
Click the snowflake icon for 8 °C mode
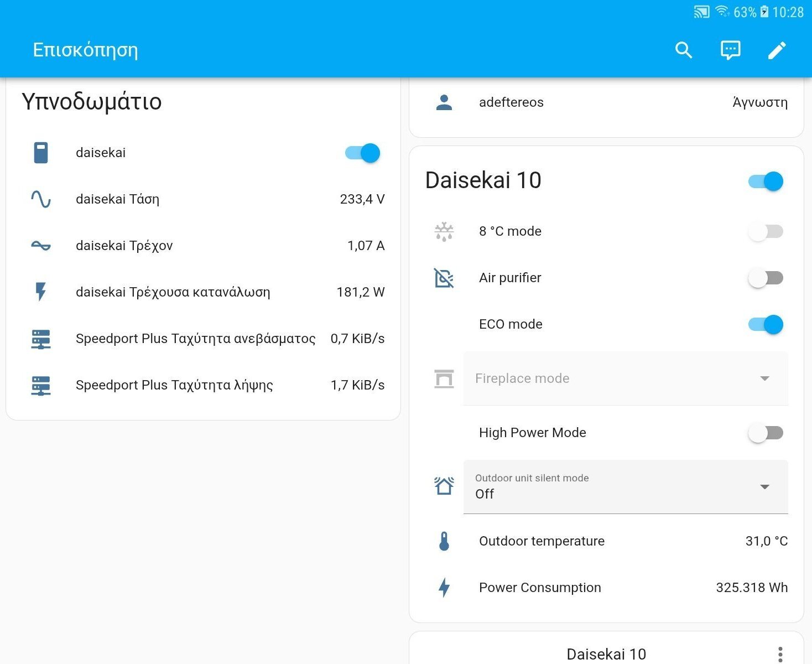(x=444, y=231)
